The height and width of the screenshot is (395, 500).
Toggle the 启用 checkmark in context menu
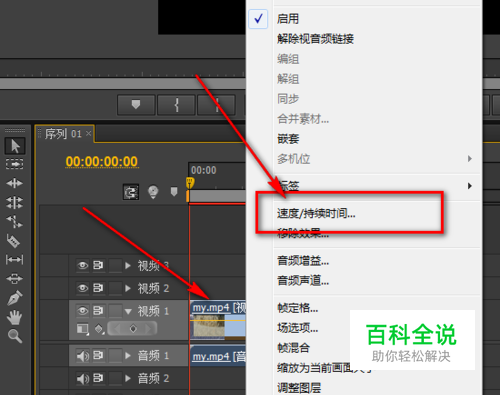pyautogui.click(x=258, y=19)
